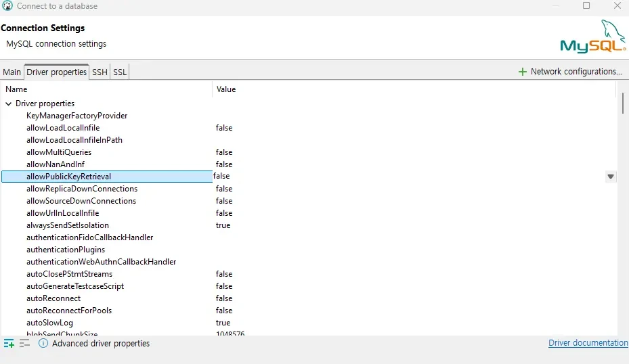Select the autoSlowLog property
This screenshot has width=629, height=364.
[x=49, y=323]
